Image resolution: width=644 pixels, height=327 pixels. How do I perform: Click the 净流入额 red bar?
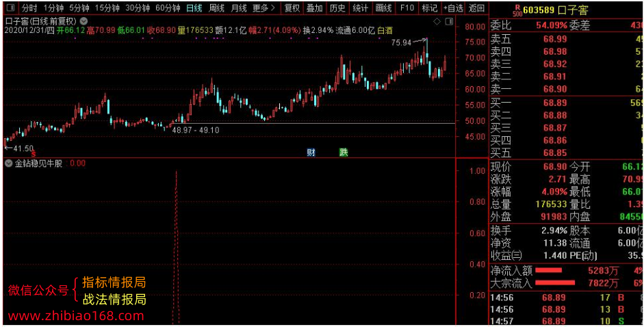[548, 270]
